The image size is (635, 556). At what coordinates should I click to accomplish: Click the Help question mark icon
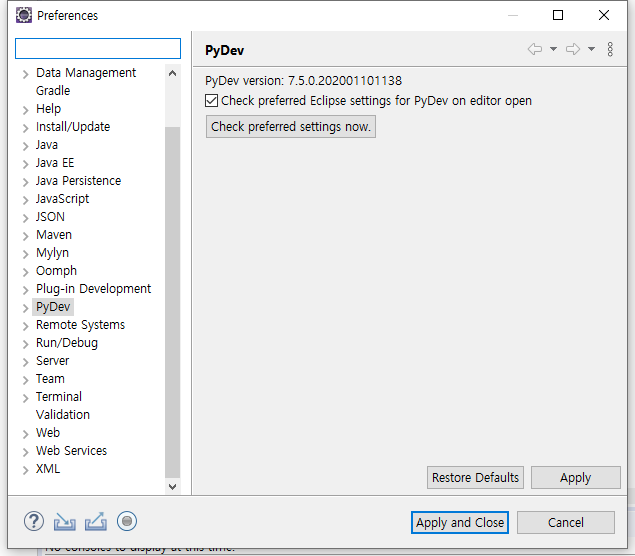point(34,521)
